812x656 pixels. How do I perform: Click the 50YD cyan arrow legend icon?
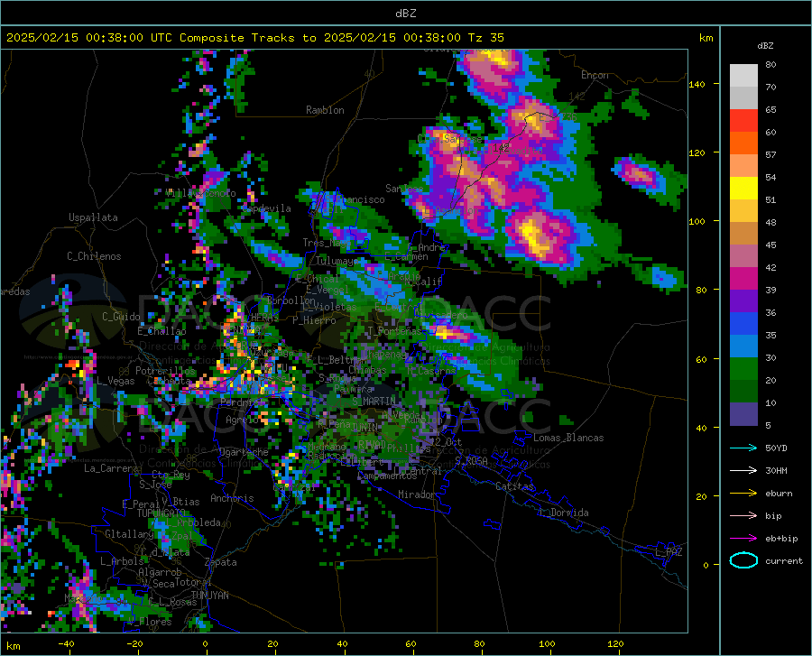click(x=743, y=448)
